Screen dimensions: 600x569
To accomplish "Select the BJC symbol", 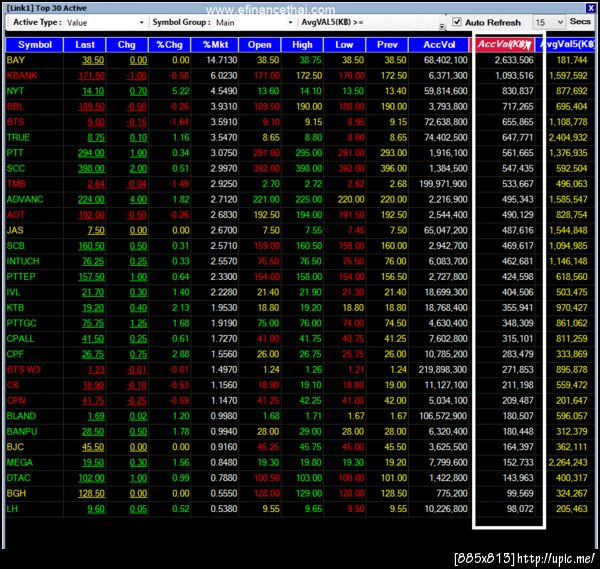I will click(15, 447).
